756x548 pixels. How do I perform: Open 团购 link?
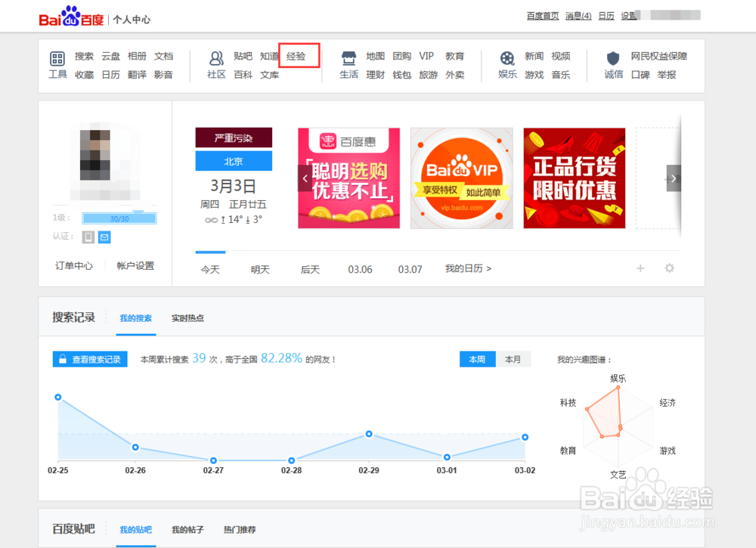pos(401,56)
